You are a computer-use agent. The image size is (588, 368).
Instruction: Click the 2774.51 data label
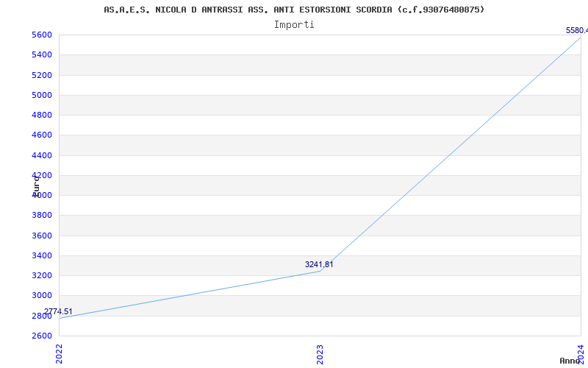click(58, 311)
